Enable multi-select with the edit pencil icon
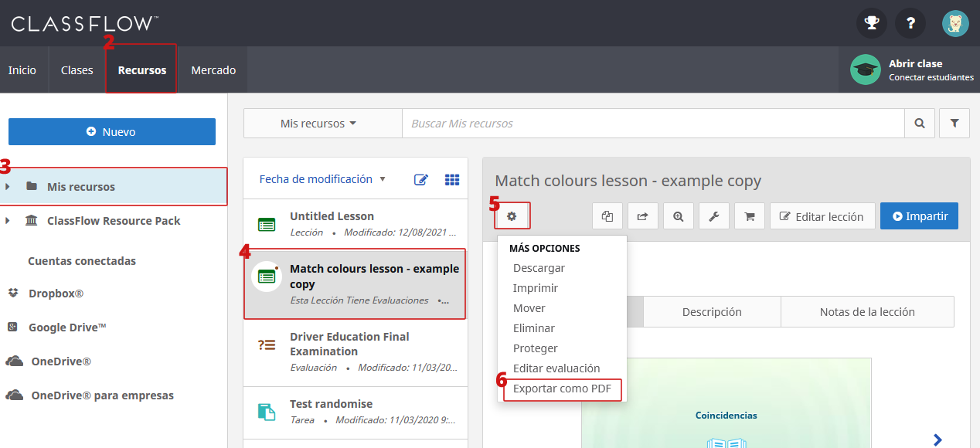This screenshot has height=448, width=980. [421, 178]
